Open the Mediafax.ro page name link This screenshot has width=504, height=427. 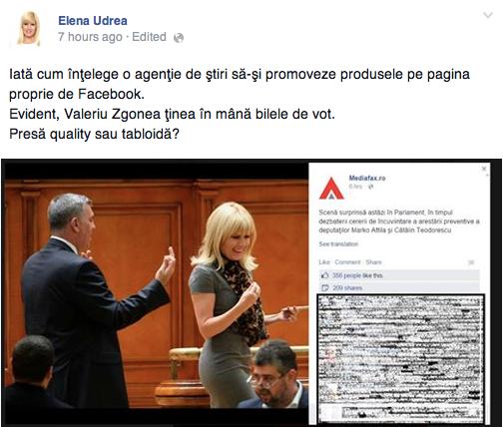(367, 178)
